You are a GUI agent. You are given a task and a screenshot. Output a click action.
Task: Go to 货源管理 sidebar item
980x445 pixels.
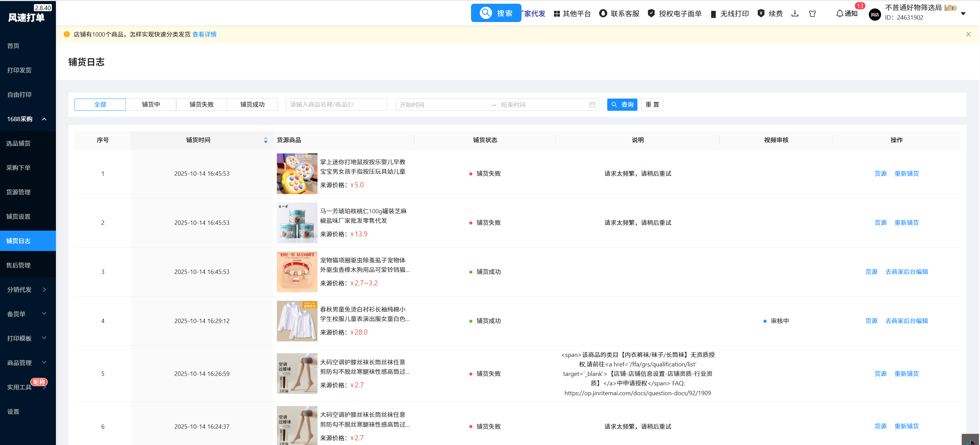coord(18,192)
